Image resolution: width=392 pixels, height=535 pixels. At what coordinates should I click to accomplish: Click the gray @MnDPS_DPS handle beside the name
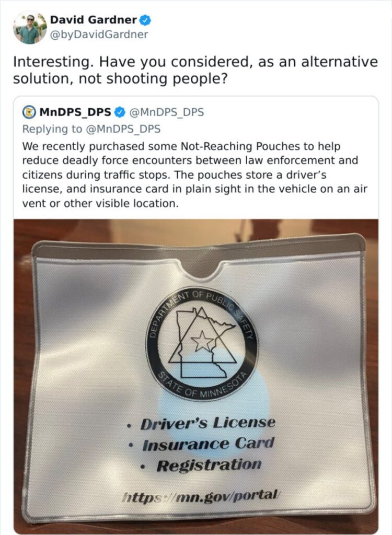click(167, 112)
